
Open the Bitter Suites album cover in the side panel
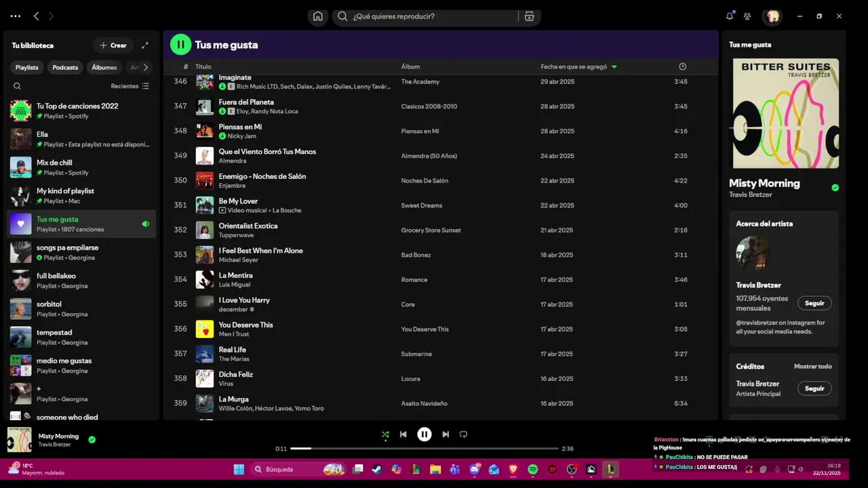coord(785,113)
